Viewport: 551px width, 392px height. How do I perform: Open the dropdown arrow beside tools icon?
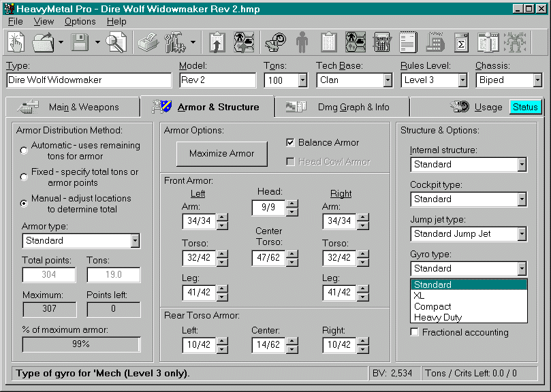click(193, 42)
